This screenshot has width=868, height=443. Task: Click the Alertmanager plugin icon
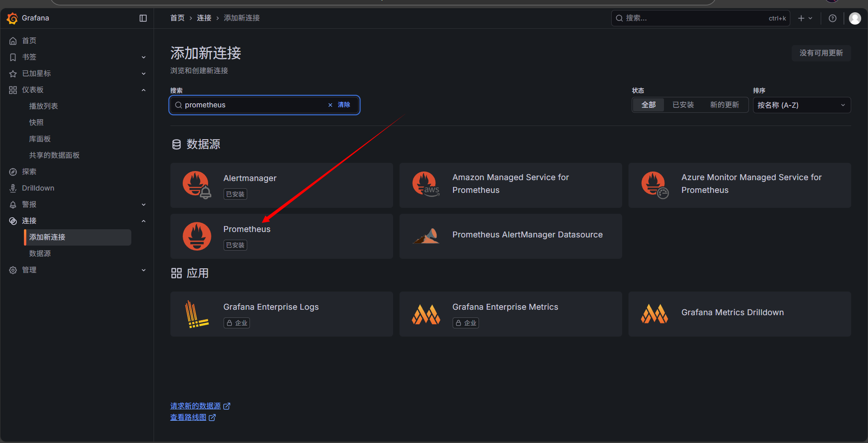tap(197, 185)
